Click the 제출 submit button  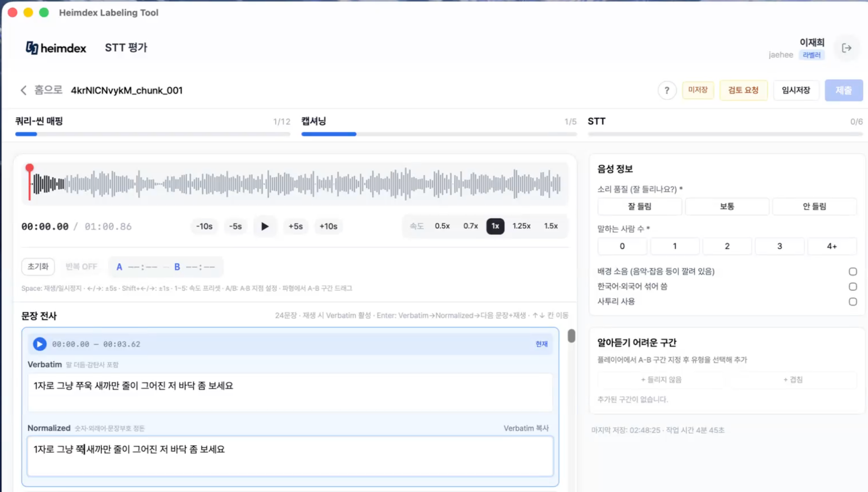click(x=844, y=90)
